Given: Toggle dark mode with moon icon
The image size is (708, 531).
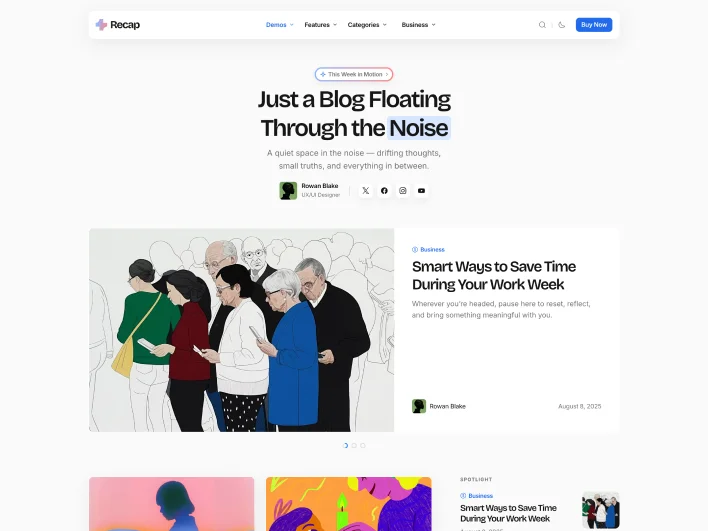Looking at the screenshot, I should click(562, 25).
